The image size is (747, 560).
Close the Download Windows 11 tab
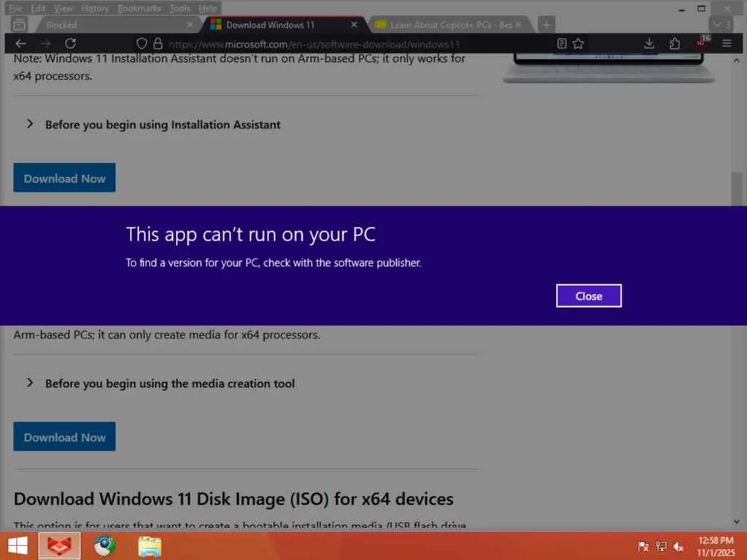354,24
